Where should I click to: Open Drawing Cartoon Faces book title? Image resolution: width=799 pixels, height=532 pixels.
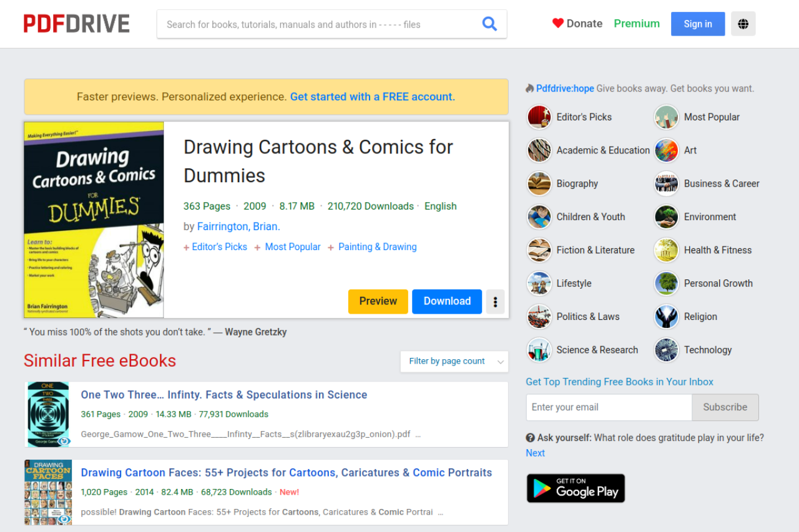tap(287, 473)
